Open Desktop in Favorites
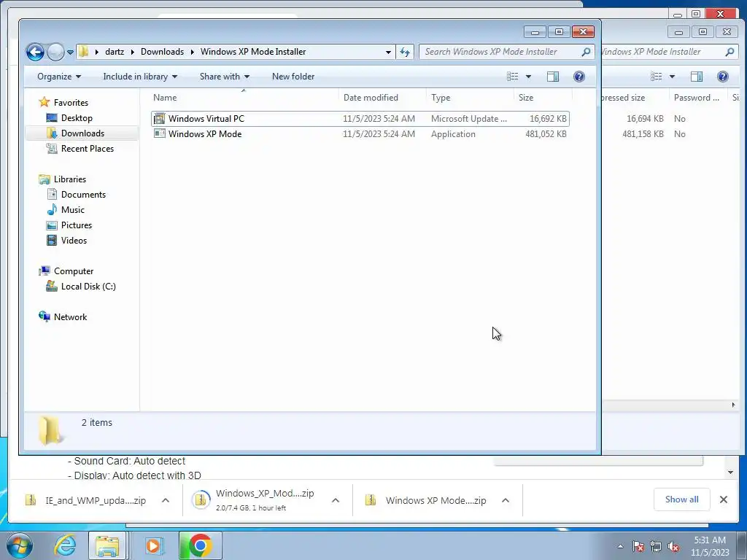This screenshot has height=560, width=747. click(x=76, y=117)
